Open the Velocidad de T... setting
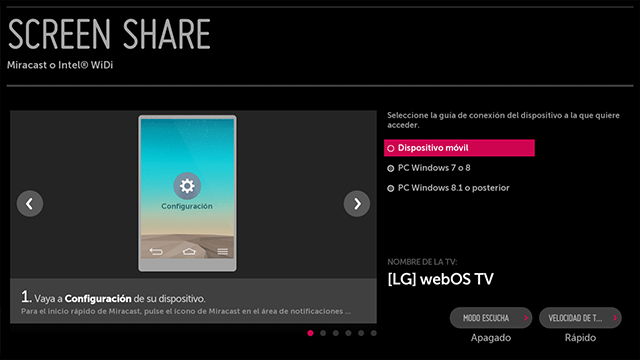 [x=580, y=318]
